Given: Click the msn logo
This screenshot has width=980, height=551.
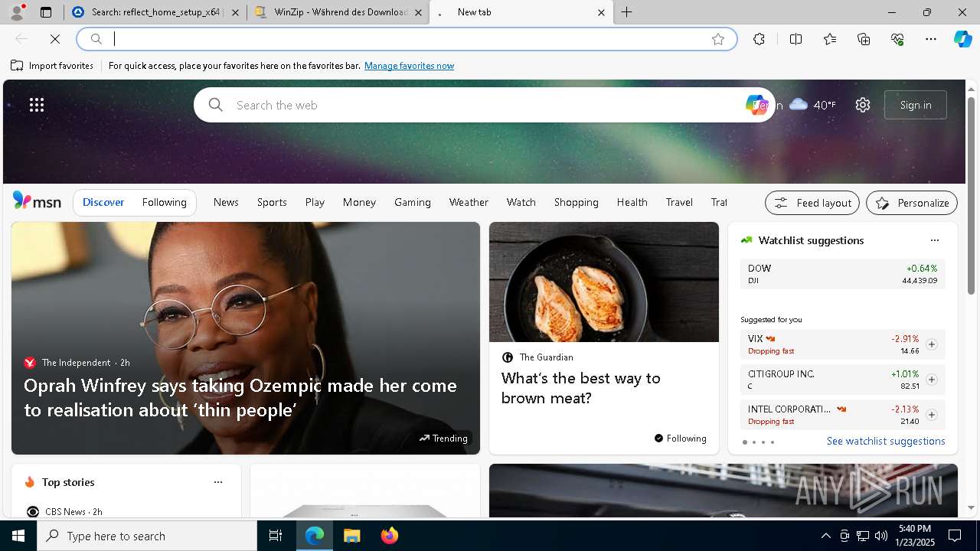Looking at the screenshot, I should [37, 201].
